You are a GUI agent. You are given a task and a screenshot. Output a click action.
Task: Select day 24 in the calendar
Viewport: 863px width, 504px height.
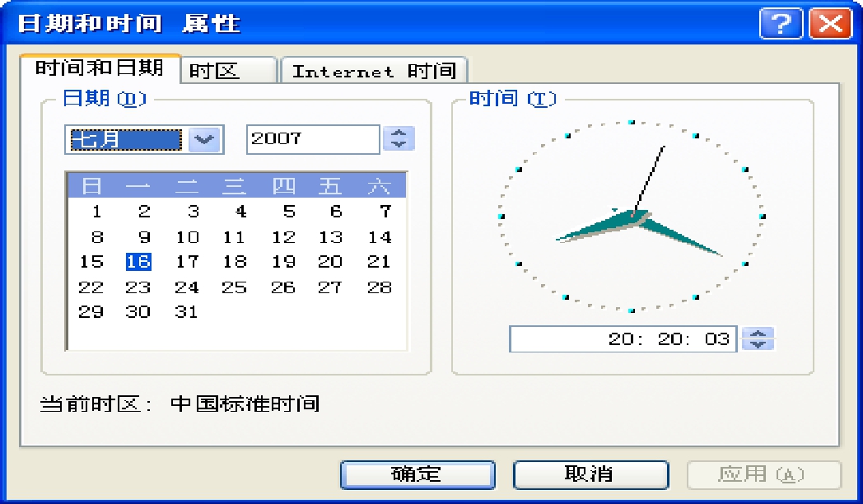pos(187,287)
